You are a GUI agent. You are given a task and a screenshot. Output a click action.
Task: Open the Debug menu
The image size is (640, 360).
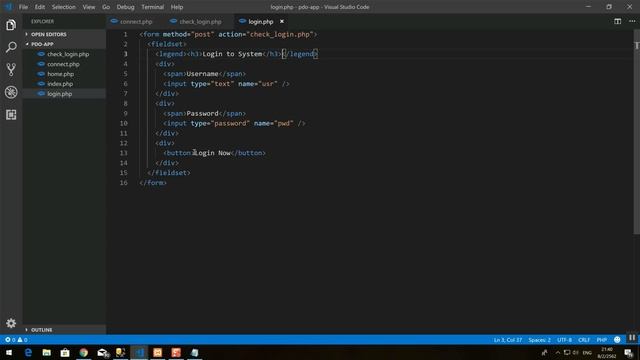[125, 7]
